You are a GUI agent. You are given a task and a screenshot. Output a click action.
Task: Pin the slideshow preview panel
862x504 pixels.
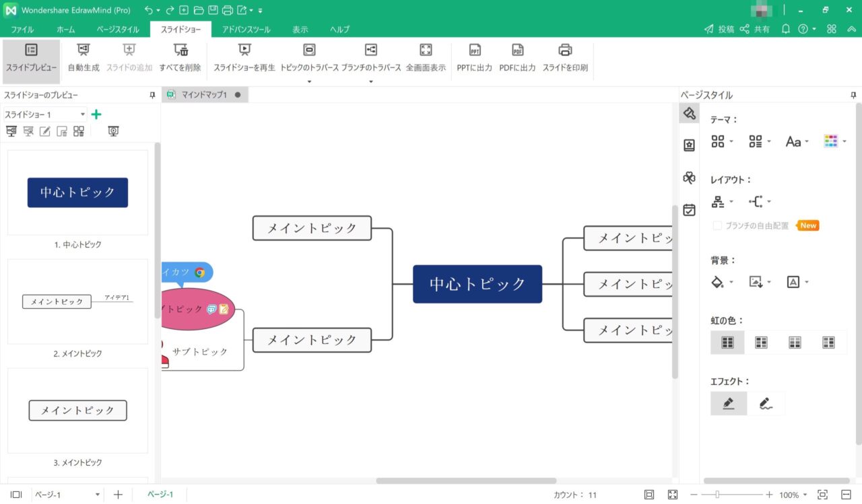pyautogui.click(x=152, y=96)
